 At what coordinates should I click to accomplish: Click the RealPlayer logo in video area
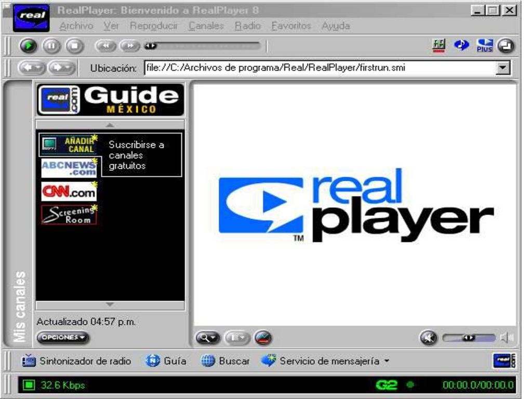click(x=356, y=205)
